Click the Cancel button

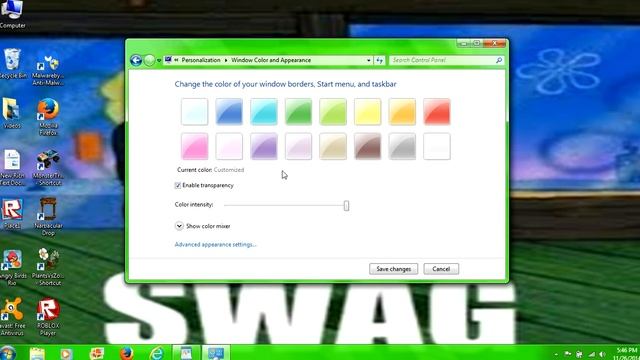[x=441, y=269]
